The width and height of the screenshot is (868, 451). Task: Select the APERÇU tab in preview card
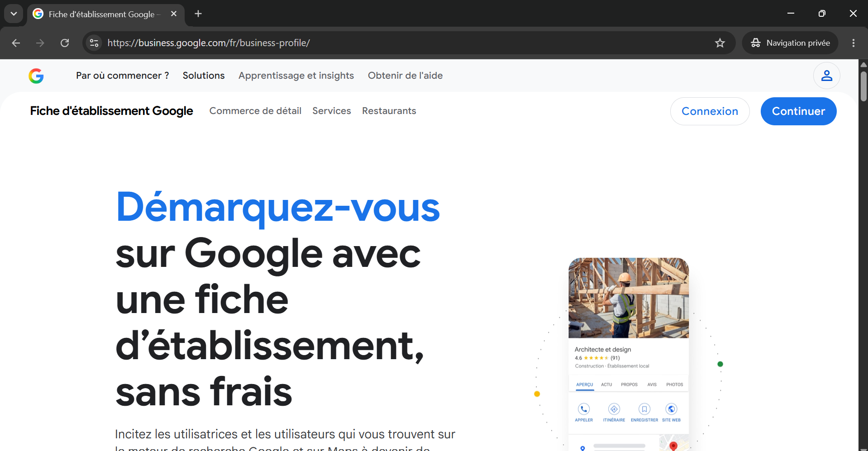coord(584,385)
